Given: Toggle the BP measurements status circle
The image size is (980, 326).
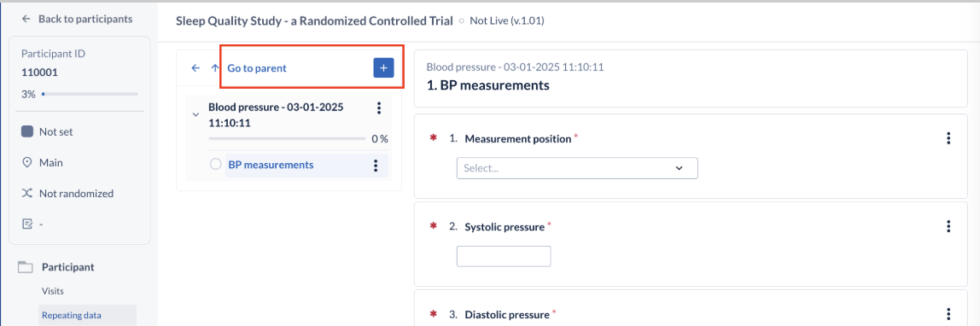Looking at the screenshot, I should [216, 165].
